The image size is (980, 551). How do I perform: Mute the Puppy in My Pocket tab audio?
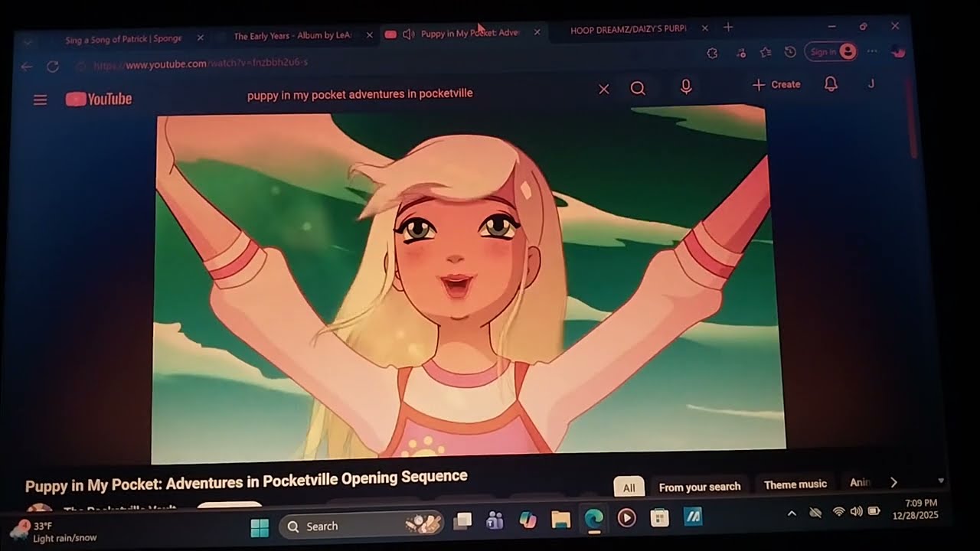408,34
